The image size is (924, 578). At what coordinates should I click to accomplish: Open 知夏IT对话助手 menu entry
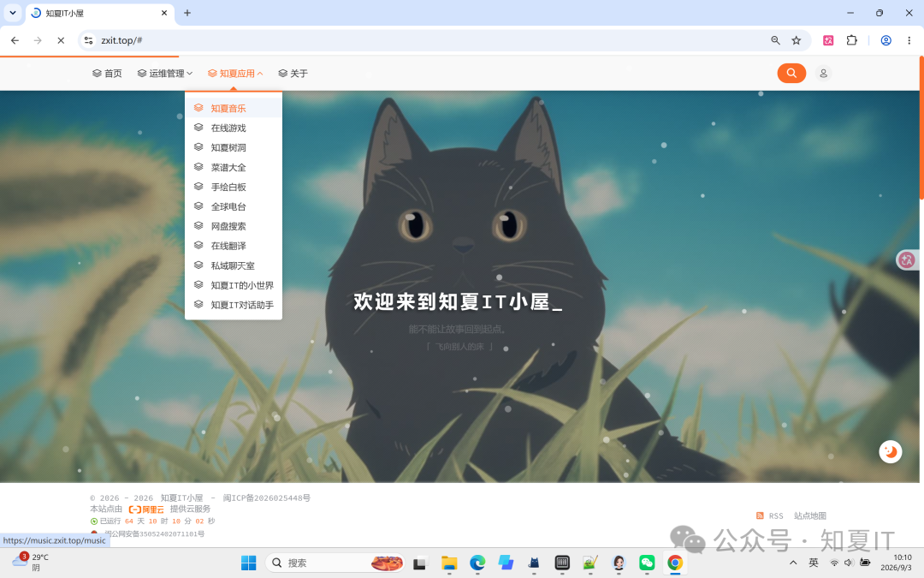click(234, 305)
